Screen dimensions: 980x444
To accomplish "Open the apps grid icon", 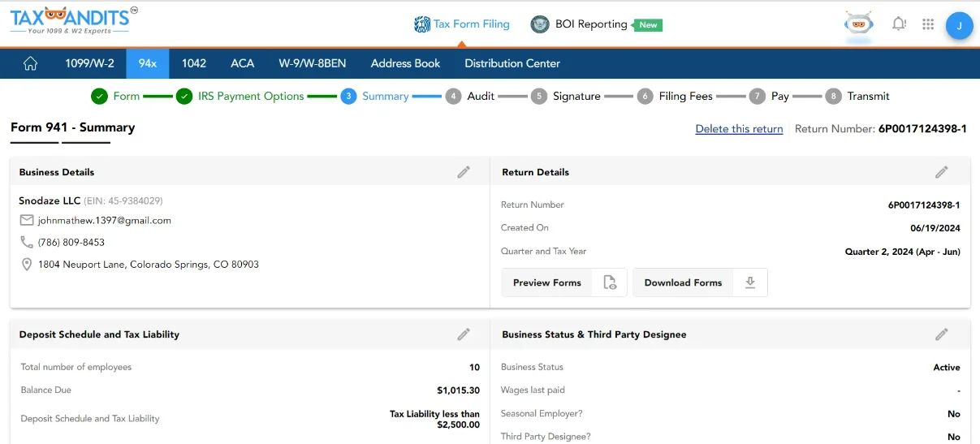I will pos(928,24).
